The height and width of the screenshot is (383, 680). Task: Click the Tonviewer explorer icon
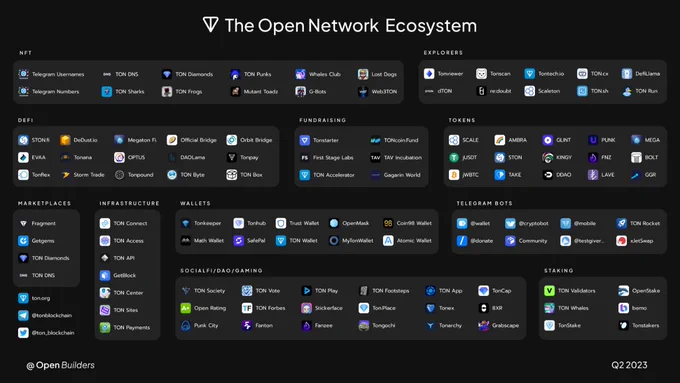pos(429,74)
